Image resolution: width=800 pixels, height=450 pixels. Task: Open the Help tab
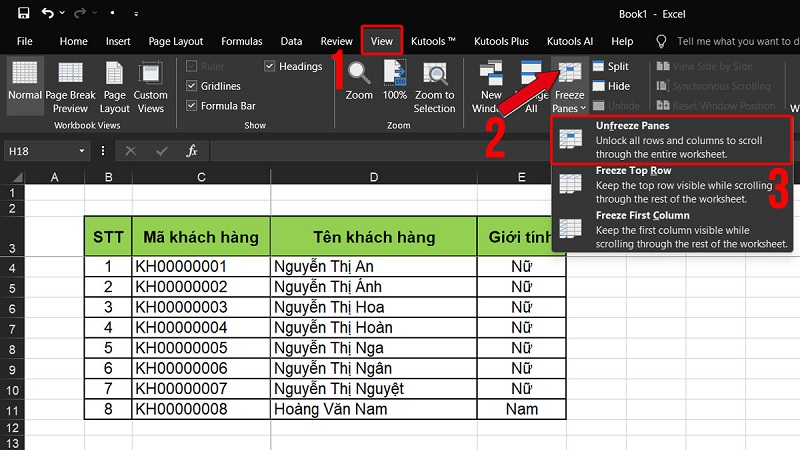[x=622, y=41]
